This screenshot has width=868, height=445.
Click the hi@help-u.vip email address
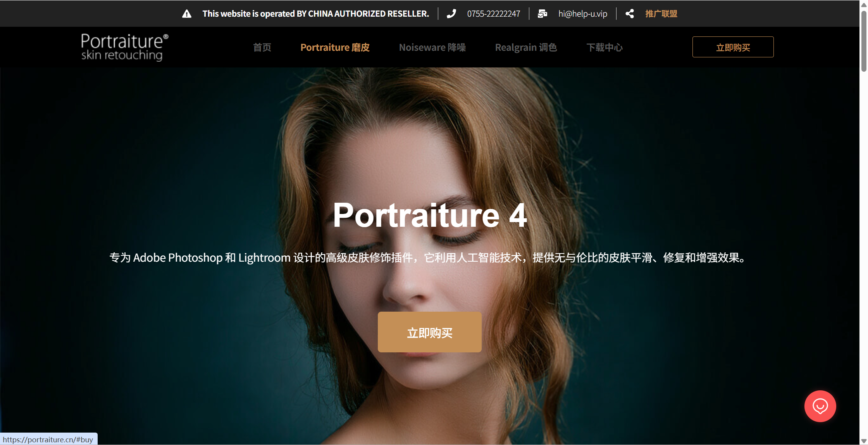pyautogui.click(x=582, y=14)
